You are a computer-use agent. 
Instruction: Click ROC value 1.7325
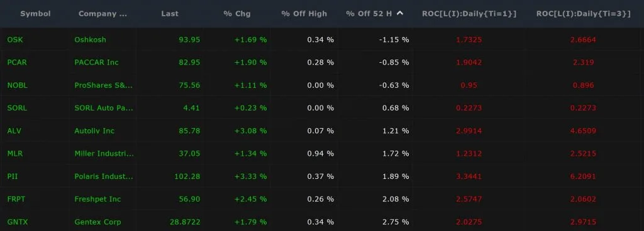(469, 40)
